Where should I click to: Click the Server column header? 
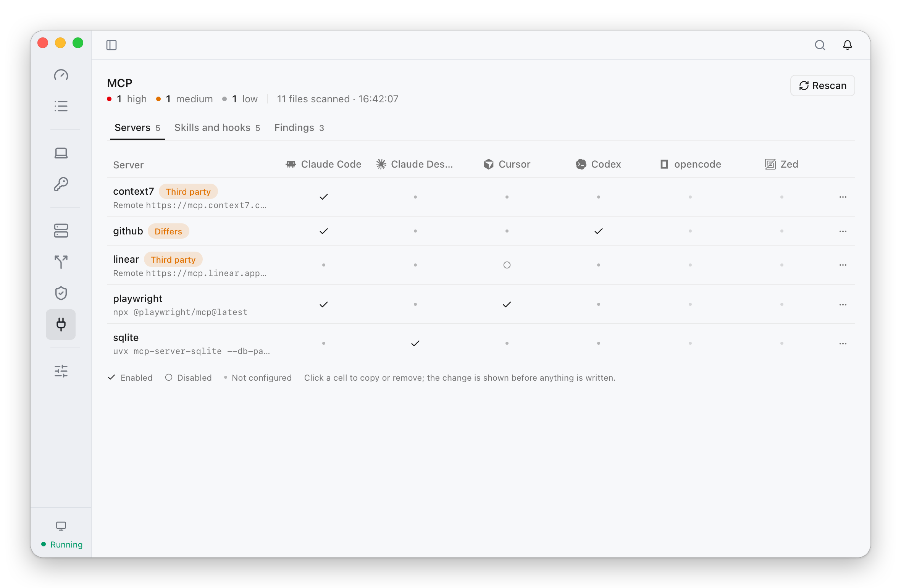point(128,165)
